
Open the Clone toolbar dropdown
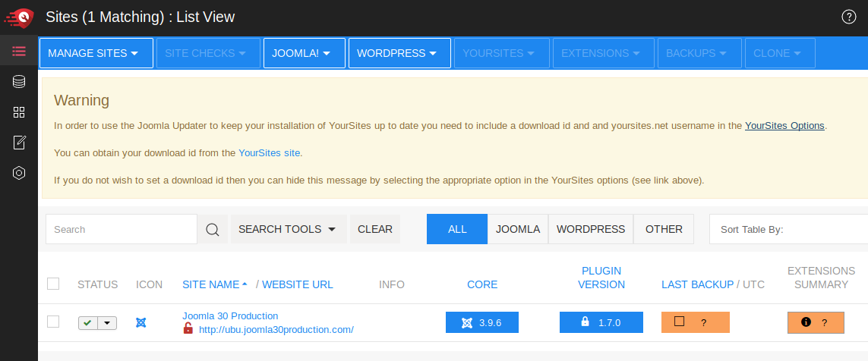[780, 53]
